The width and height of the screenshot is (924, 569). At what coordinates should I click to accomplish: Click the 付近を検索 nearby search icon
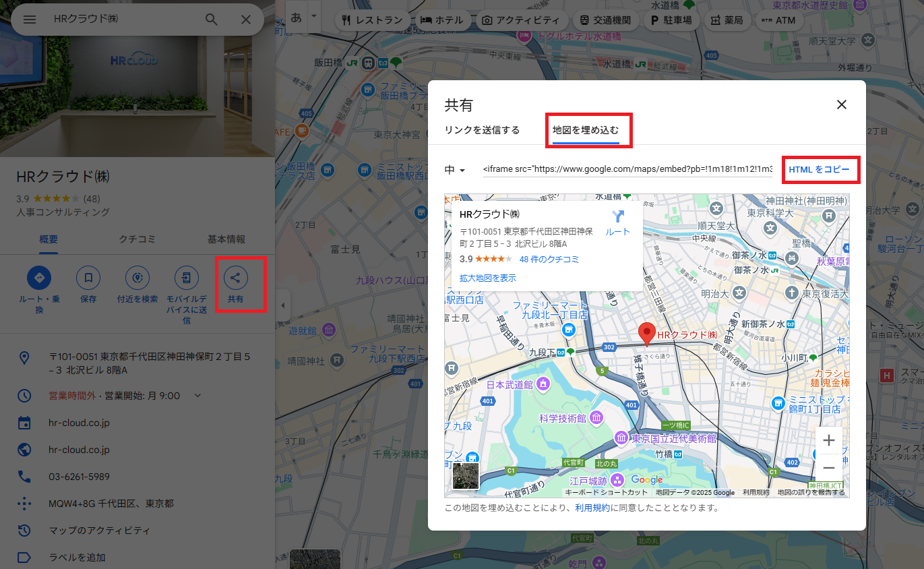point(137,279)
